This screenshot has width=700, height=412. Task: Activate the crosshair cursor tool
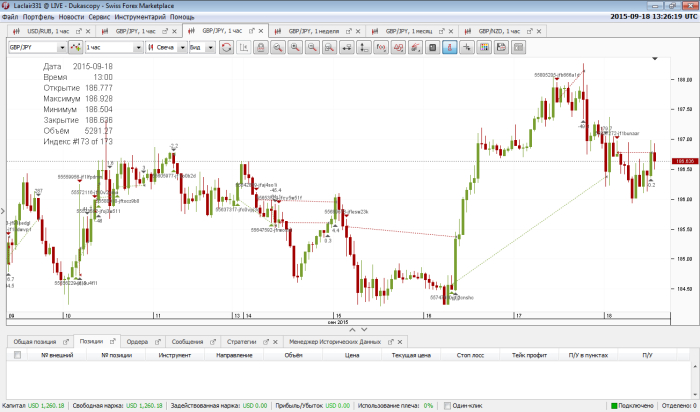pyautogui.click(x=467, y=47)
